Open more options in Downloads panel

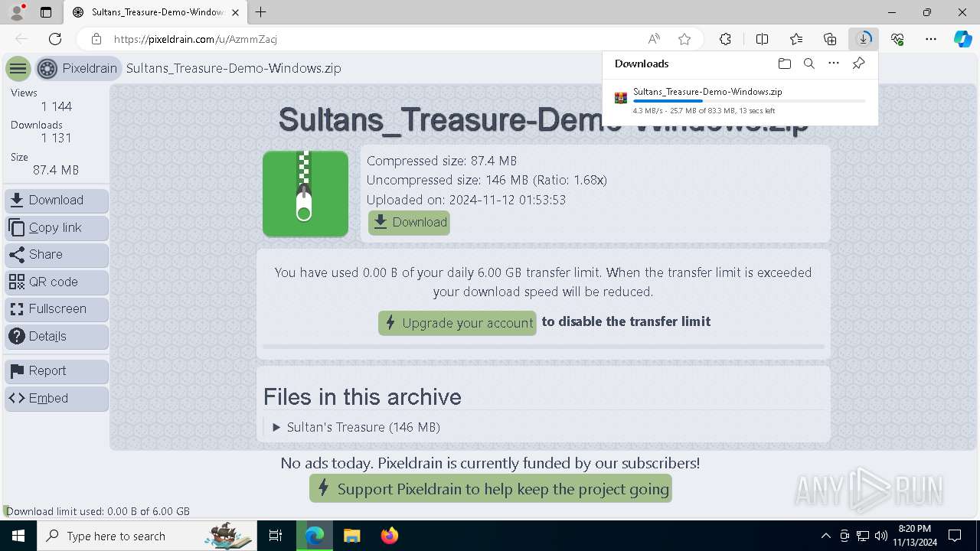pos(834,64)
